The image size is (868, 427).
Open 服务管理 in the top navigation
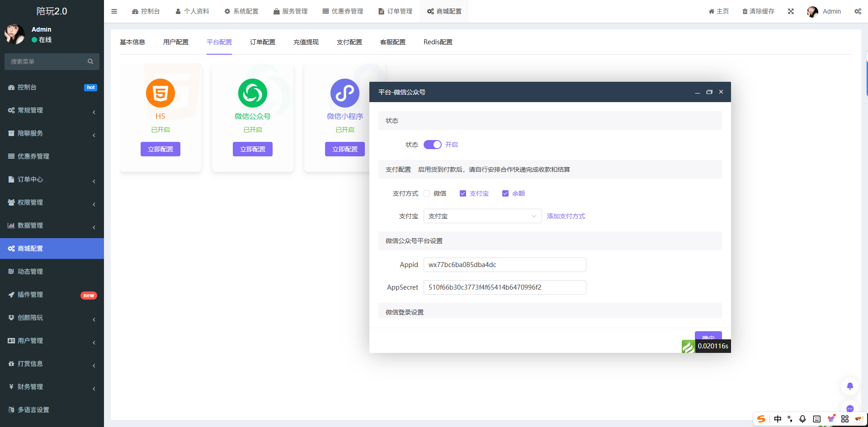pyautogui.click(x=290, y=11)
